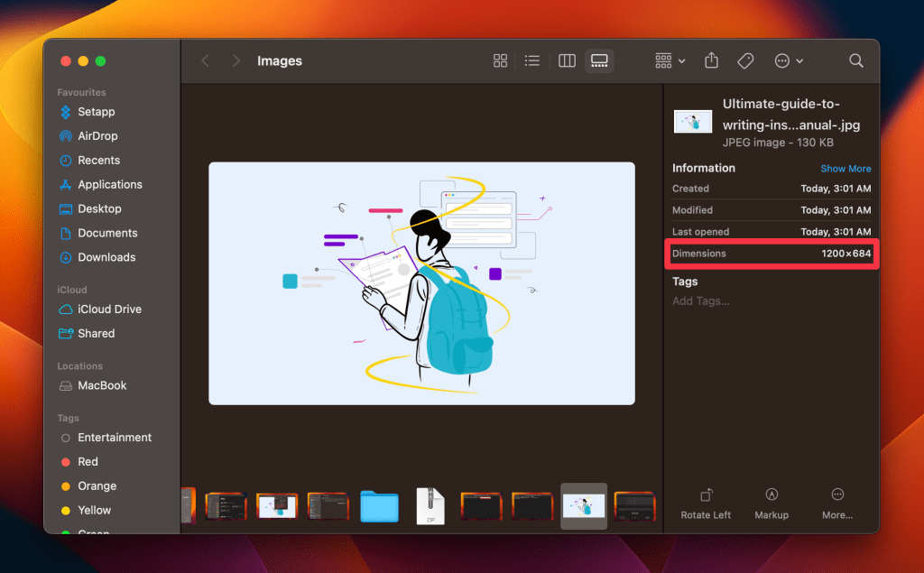Select the Red tag in sidebar
The image size is (924, 573).
tap(88, 461)
